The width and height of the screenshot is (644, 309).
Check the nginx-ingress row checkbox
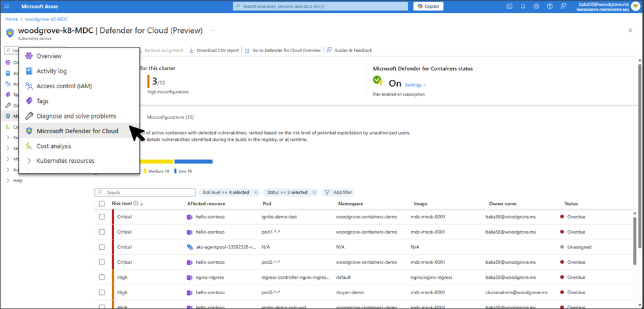[102, 277]
